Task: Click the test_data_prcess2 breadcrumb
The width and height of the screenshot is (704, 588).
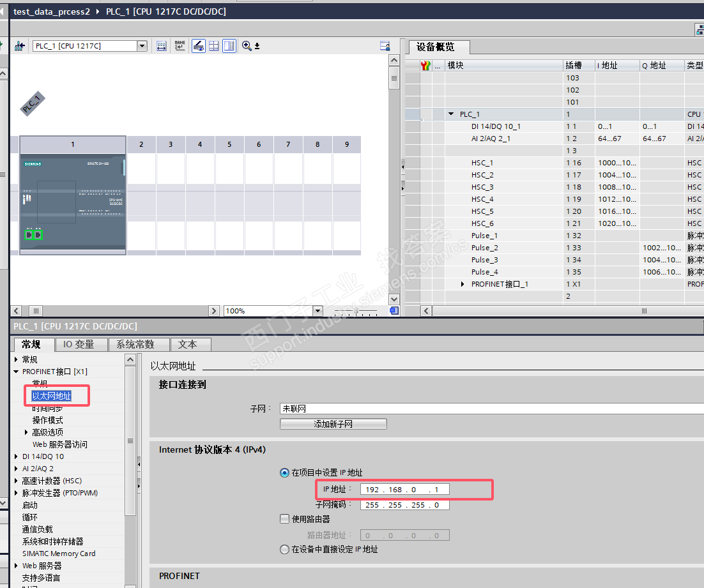Action: click(52, 11)
